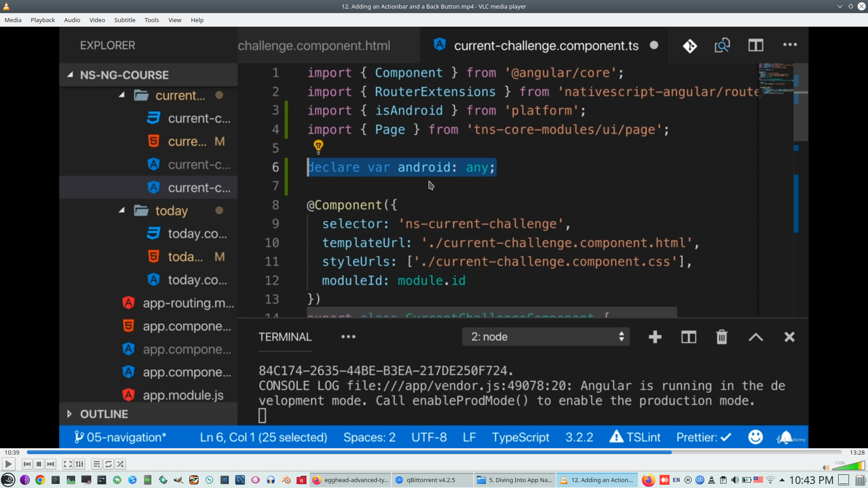Click the Stop playback button
The width and height of the screenshot is (868, 488).
pyautogui.click(x=39, y=464)
